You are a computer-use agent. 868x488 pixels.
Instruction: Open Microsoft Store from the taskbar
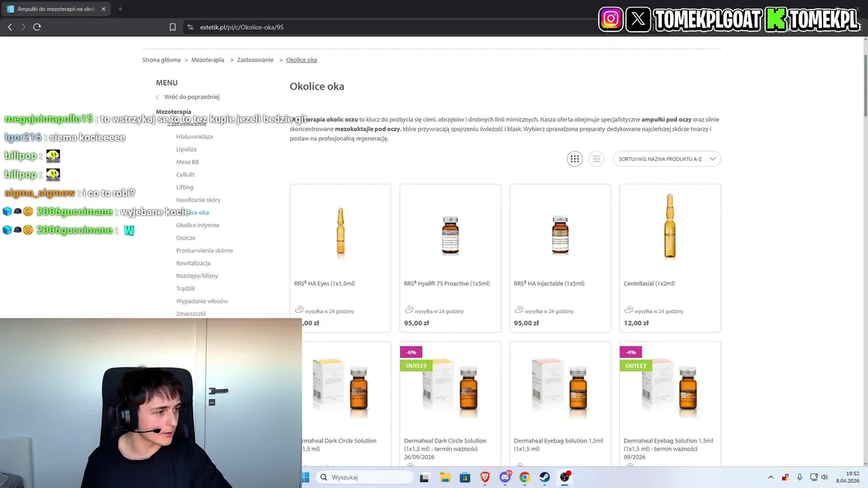(x=465, y=477)
